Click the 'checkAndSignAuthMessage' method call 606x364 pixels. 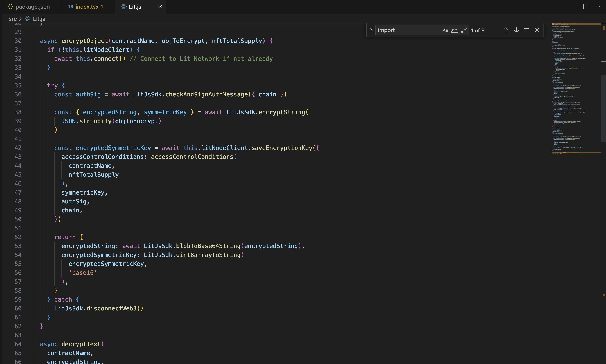[x=206, y=94]
